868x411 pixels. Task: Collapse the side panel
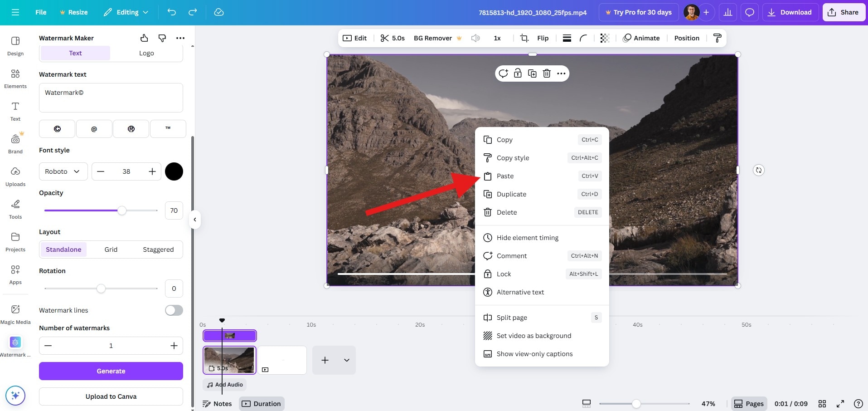[x=195, y=220]
